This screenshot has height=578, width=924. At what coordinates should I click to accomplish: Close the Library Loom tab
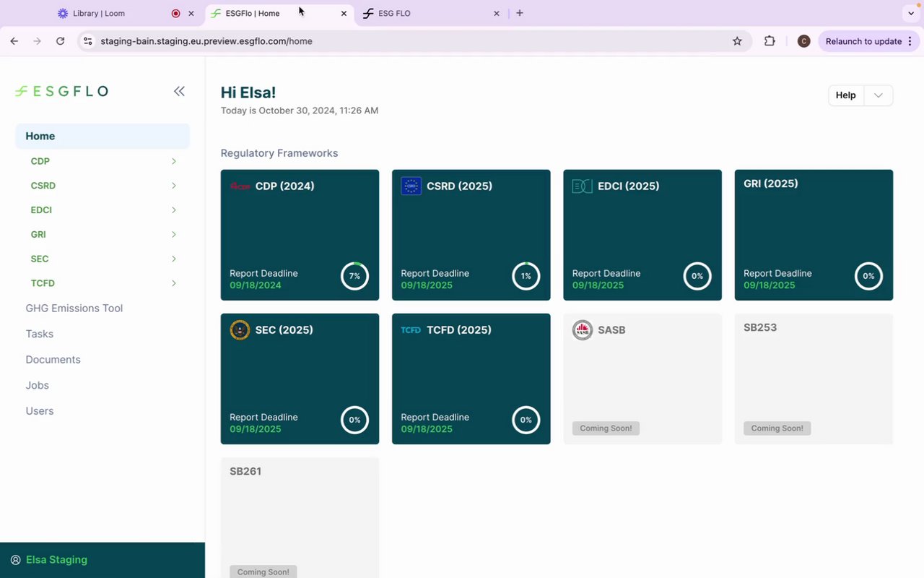pos(191,13)
